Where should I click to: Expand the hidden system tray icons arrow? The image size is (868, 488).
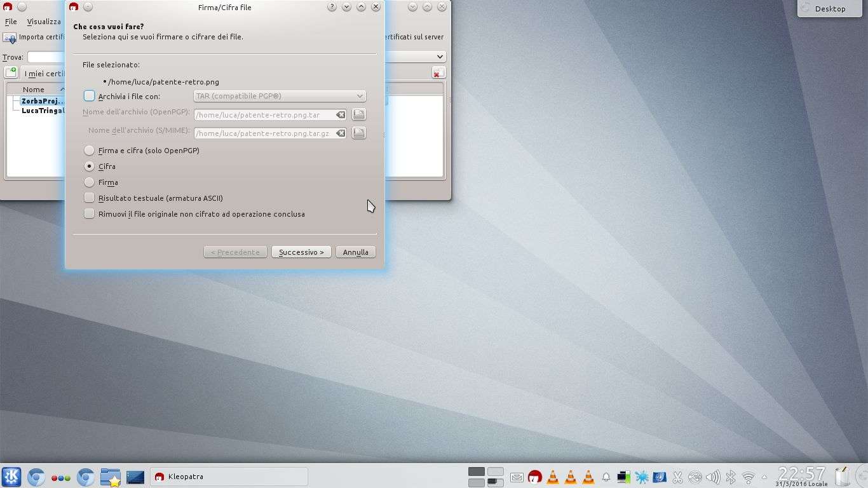click(x=765, y=477)
